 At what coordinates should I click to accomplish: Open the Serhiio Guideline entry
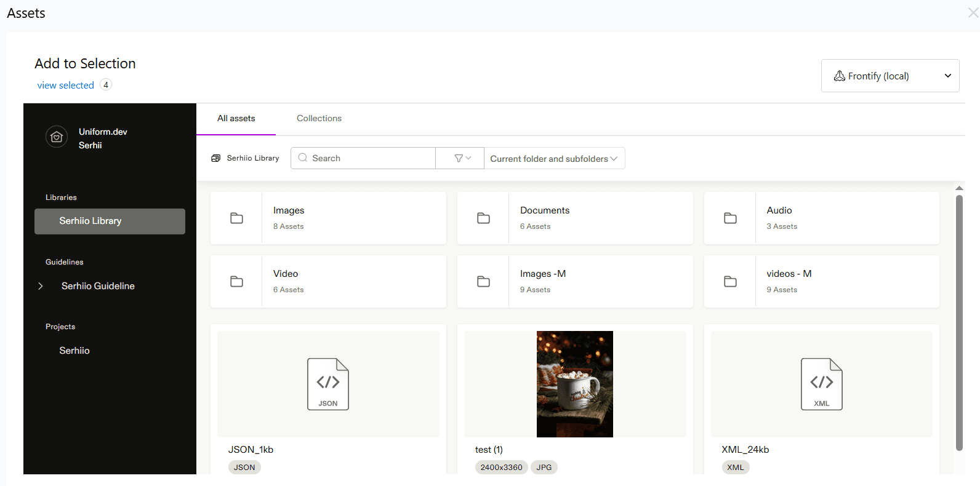[98, 286]
